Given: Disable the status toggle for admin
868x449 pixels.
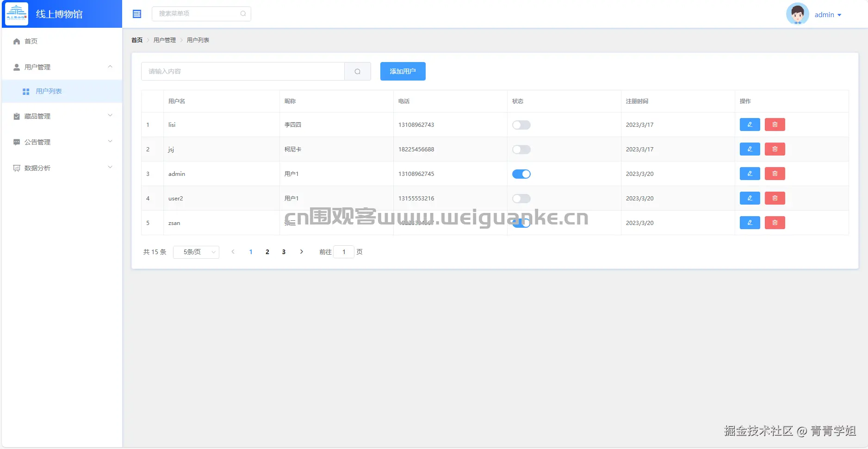Looking at the screenshot, I should click(x=521, y=174).
